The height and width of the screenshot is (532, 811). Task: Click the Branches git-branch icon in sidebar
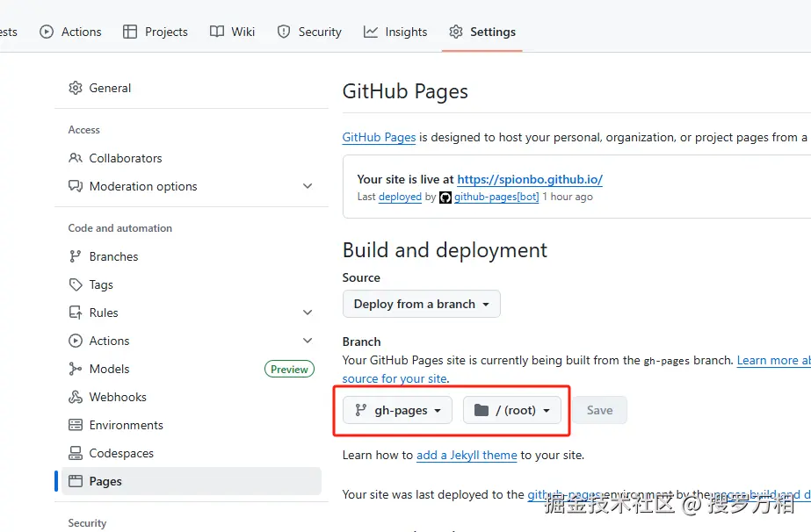click(75, 256)
